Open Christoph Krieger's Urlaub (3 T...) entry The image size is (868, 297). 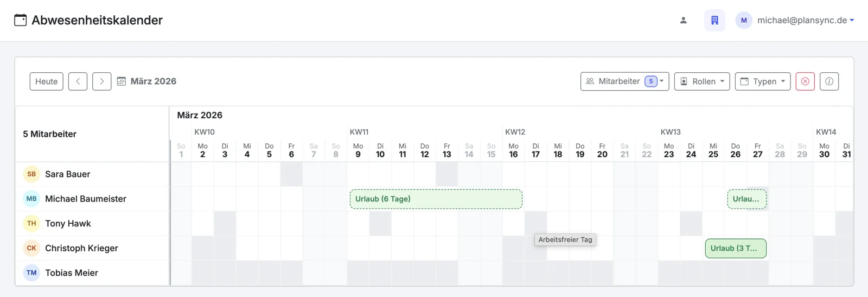736,248
